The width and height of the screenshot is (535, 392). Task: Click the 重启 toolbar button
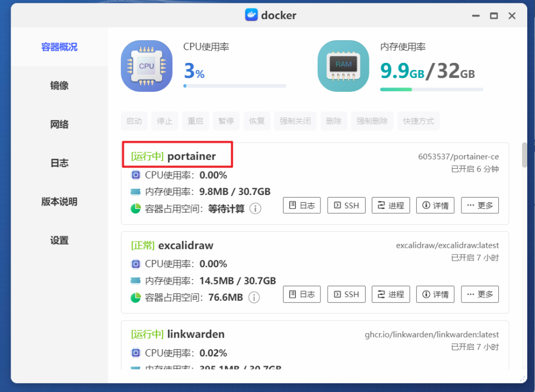coord(196,121)
